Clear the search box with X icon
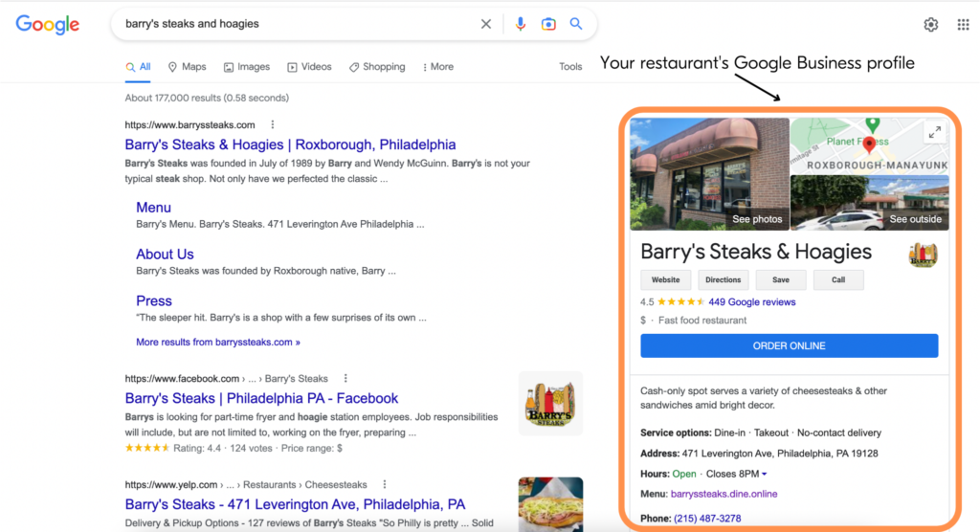Image resolution: width=980 pixels, height=532 pixels. tap(485, 24)
